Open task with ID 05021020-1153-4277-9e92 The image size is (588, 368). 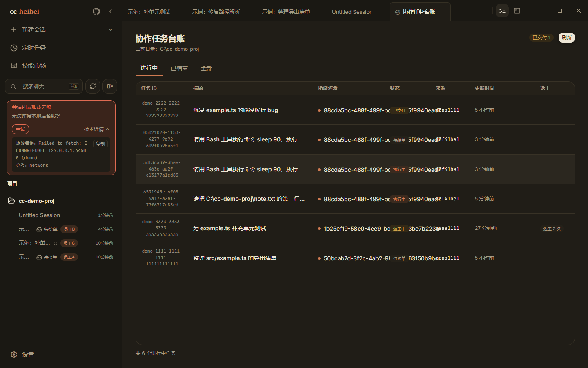355,139
